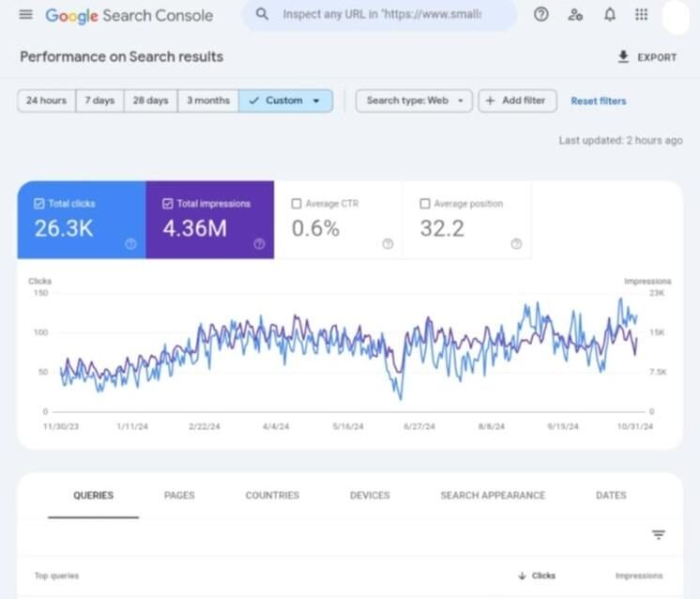Switch to the Pages tab
Image resolution: width=700 pixels, height=599 pixels.
click(178, 495)
